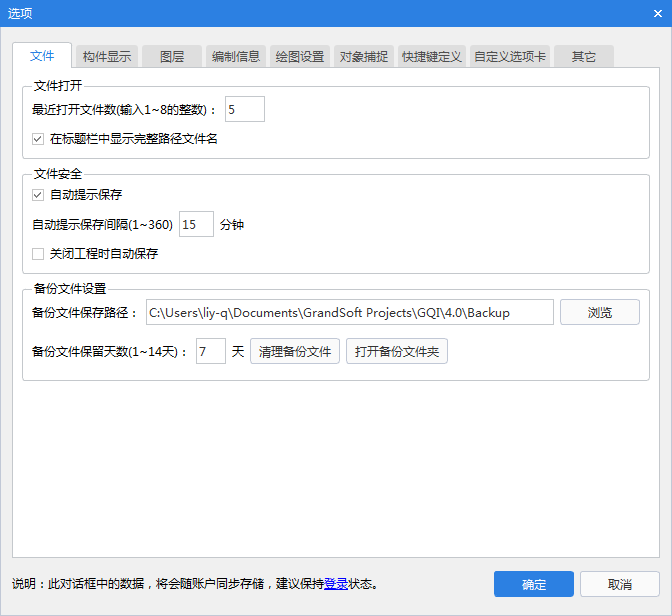The height and width of the screenshot is (616, 672).
Task: Click the 文件 tab
Action: pyautogui.click(x=42, y=56)
